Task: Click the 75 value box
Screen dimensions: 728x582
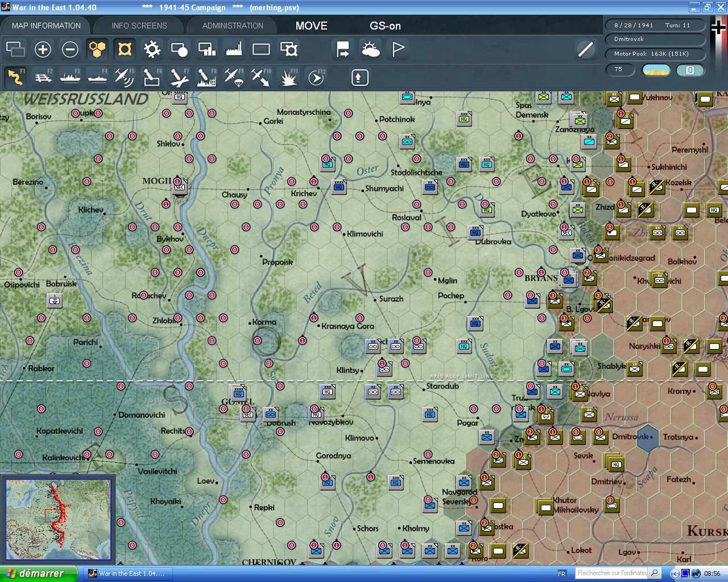Action: [x=621, y=69]
